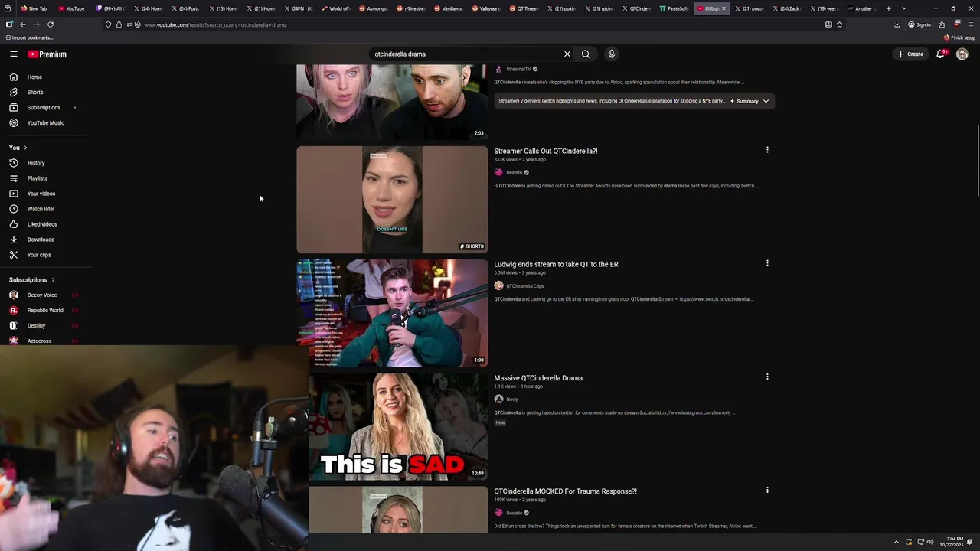Open more options for Streamer Calls Out video
This screenshot has width=980, height=551.
[x=767, y=150]
